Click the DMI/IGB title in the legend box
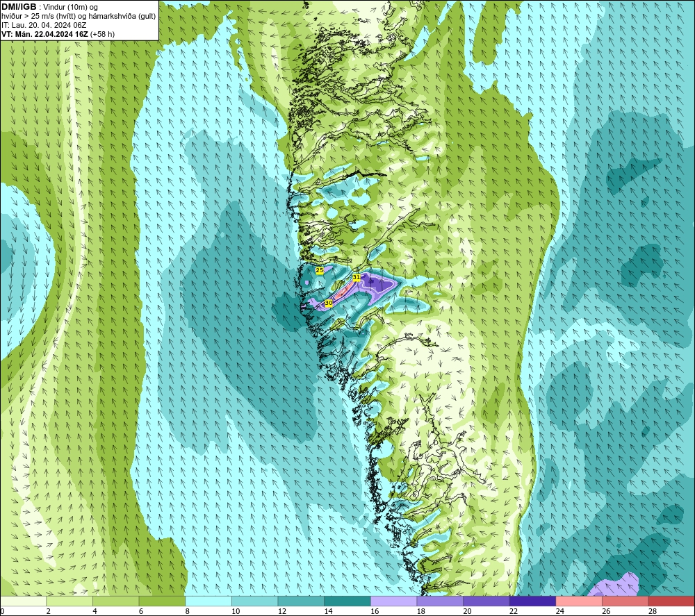The image size is (695, 616). (x=19, y=7)
